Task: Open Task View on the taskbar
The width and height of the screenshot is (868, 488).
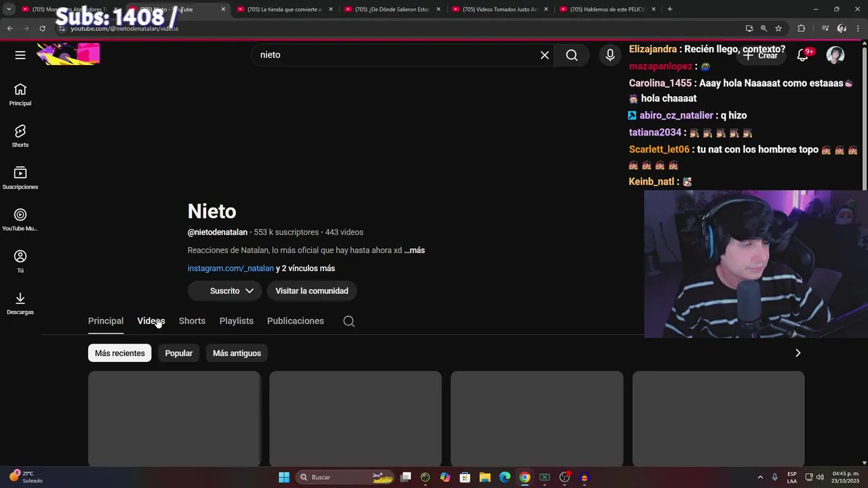Action: coord(406,477)
